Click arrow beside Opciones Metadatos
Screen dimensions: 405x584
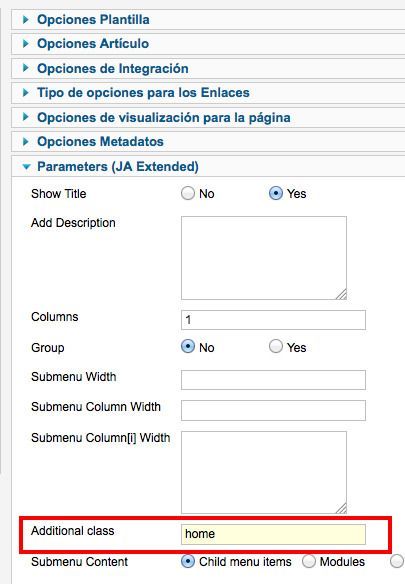(x=26, y=142)
